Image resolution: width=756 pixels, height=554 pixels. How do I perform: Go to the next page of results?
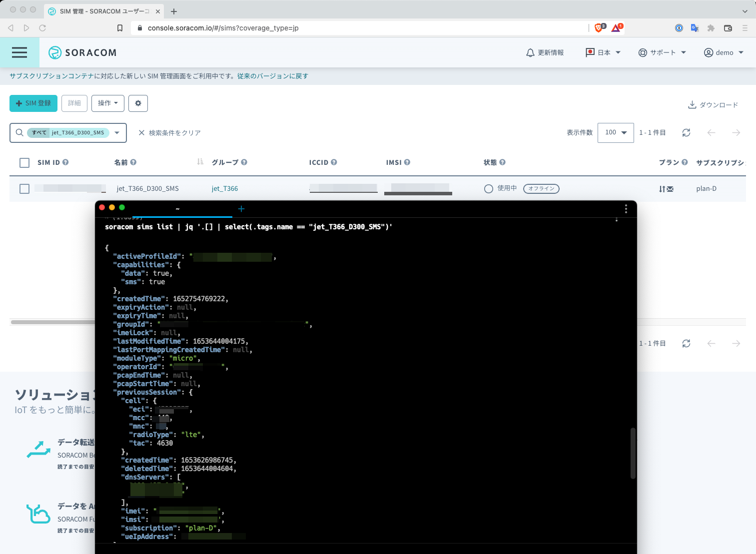pyautogui.click(x=736, y=132)
